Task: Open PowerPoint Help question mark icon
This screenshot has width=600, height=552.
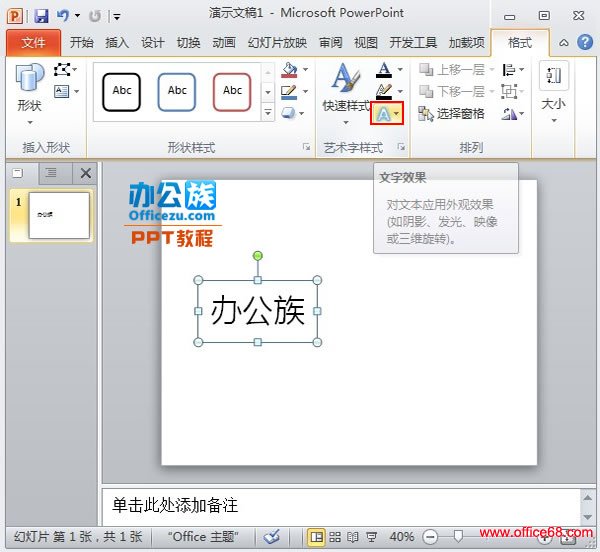Action: [x=585, y=42]
